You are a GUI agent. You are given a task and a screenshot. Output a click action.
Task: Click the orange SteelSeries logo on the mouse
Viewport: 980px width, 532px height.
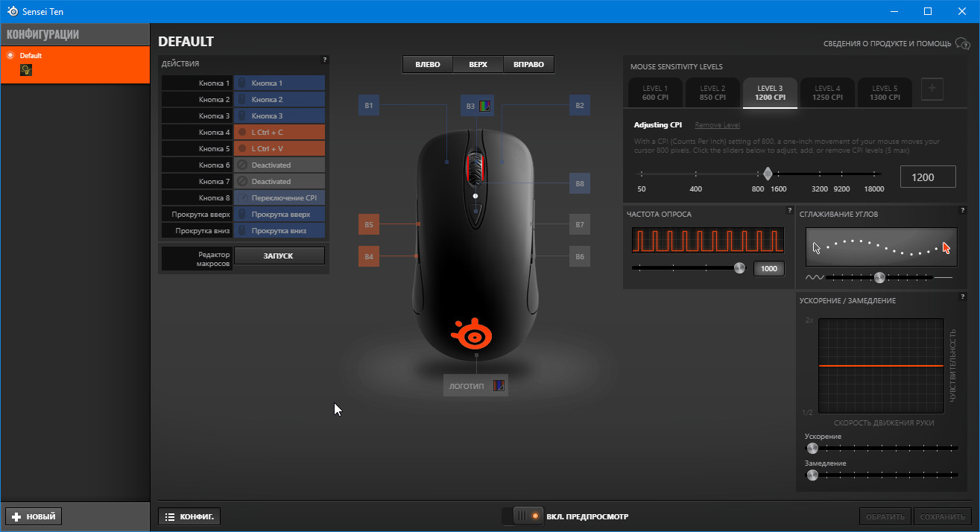471,333
